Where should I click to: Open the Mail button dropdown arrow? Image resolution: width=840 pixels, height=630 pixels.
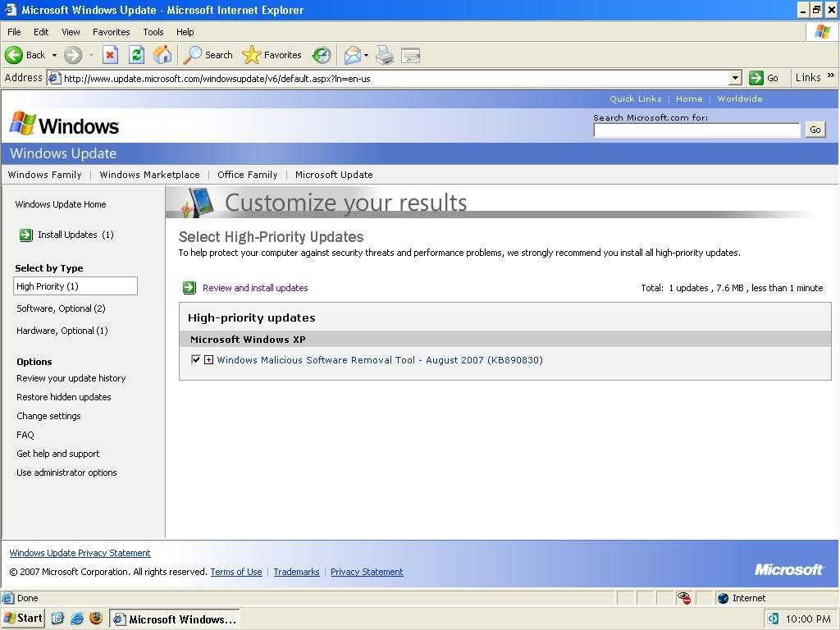[366, 55]
